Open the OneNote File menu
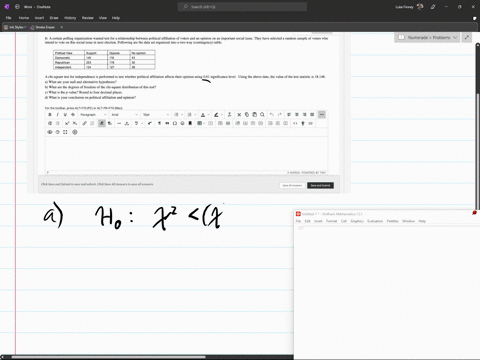Viewport: 480px width, 360px height. click(9, 18)
